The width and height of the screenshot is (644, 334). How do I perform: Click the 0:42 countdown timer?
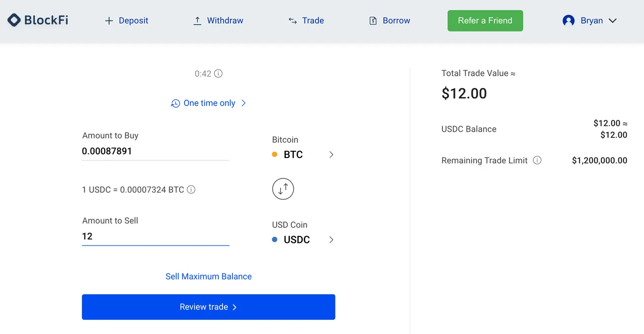[x=203, y=73]
